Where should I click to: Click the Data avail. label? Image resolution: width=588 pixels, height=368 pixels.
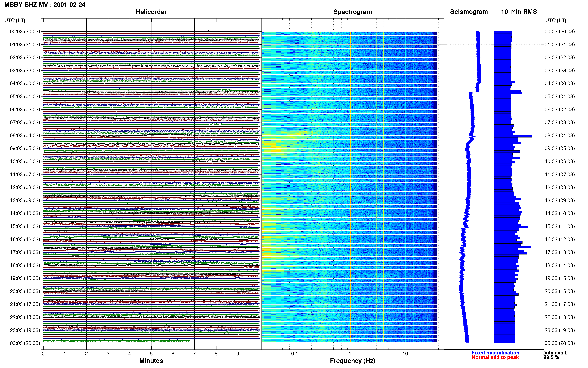coord(555,353)
